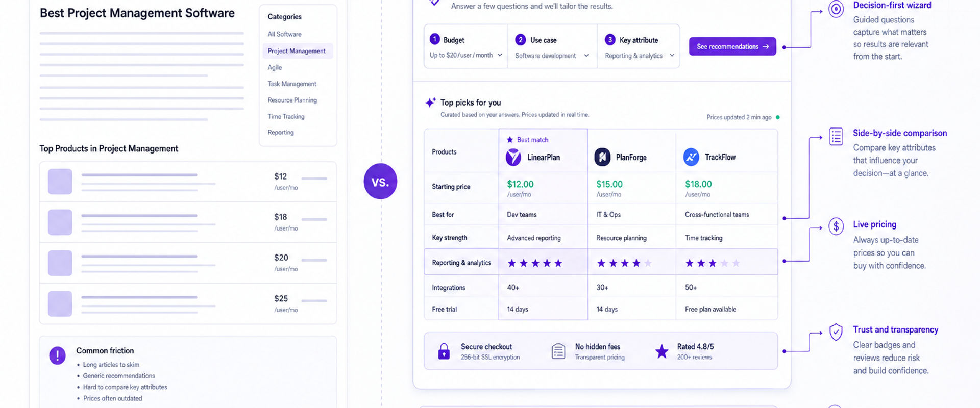Click See recommendations button
Viewport: 980px width, 408px height.
click(x=732, y=46)
